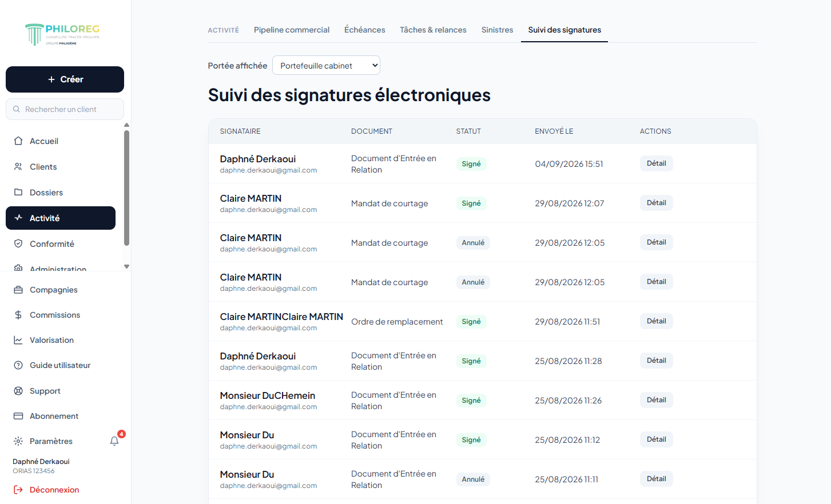831x504 pixels.
Task: Open Détail for 25/08/2026 11:11 row
Action: (656, 479)
